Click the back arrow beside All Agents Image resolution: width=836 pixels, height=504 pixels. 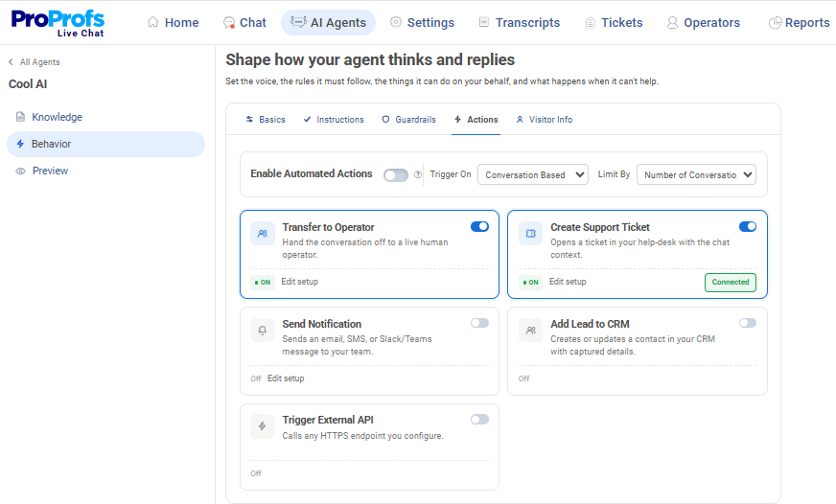pyautogui.click(x=11, y=61)
